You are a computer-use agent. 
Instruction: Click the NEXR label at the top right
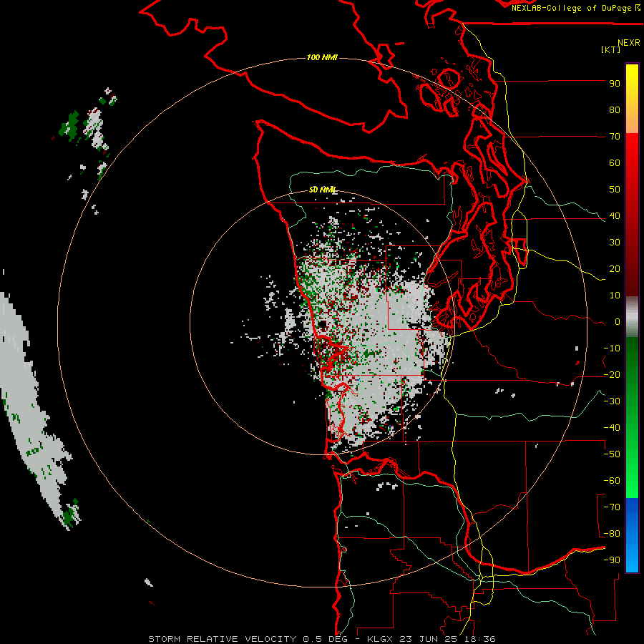click(629, 43)
